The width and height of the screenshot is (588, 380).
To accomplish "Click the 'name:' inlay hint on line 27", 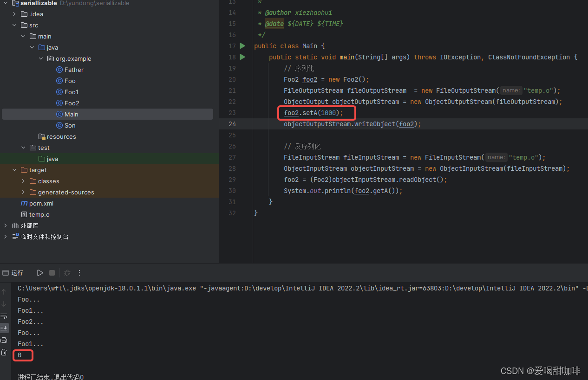I will pos(496,157).
